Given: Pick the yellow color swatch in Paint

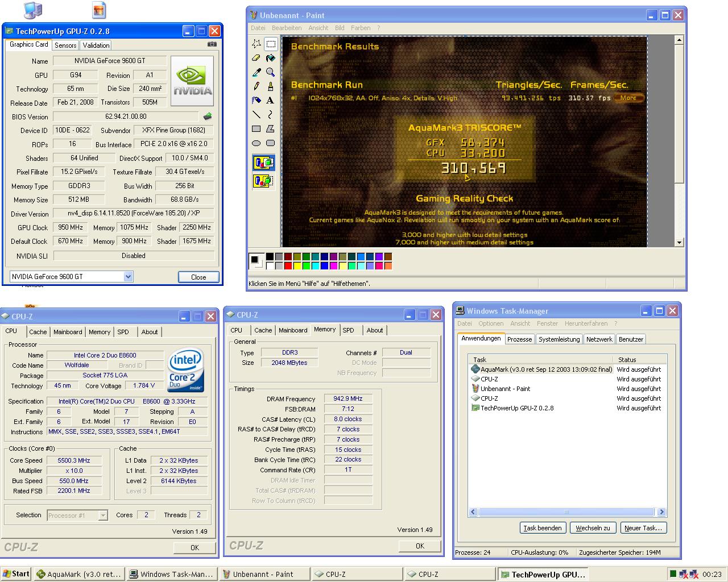Looking at the screenshot, I should coord(297,265).
